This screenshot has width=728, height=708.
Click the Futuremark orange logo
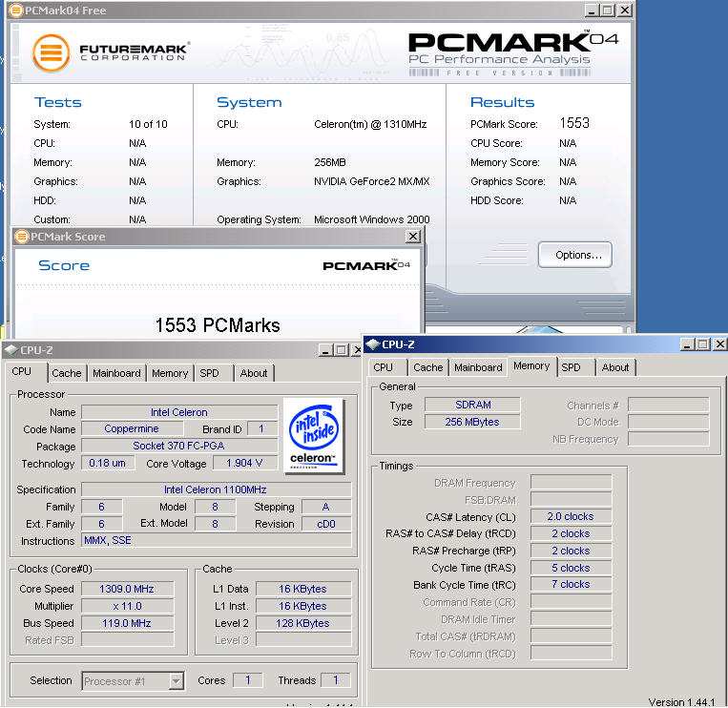tap(52, 52)
